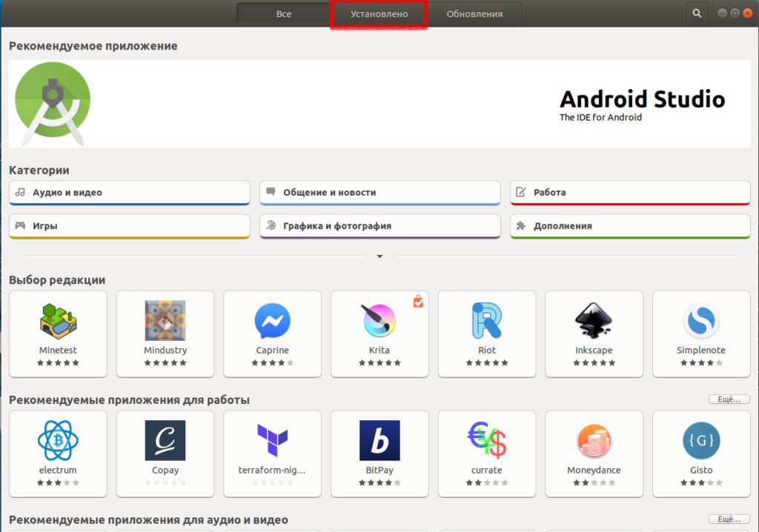Click the gamepad icon in Игры
The image size is (759, 532).
pos(20,225)
